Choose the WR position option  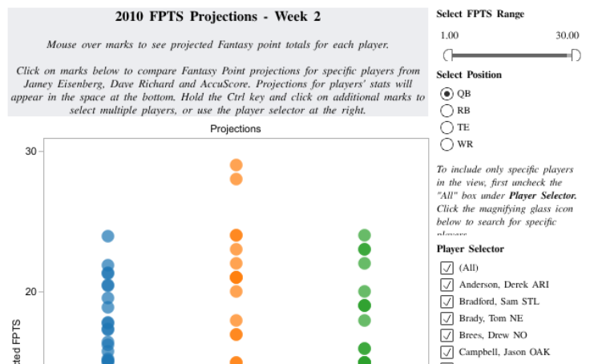click(447, 144)
